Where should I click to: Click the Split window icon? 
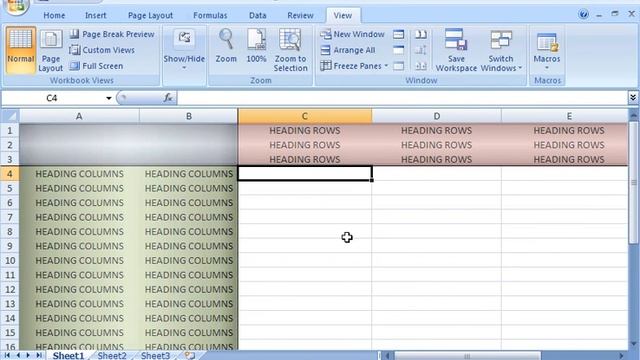coord(398,34)
